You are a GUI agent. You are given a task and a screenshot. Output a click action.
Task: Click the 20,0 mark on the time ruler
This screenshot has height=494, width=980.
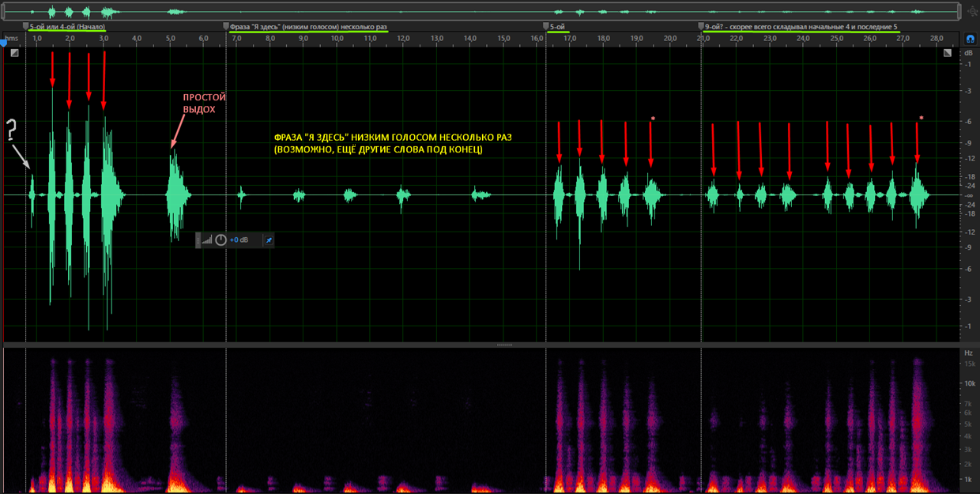pyautogui.click(x=670, y=39)
